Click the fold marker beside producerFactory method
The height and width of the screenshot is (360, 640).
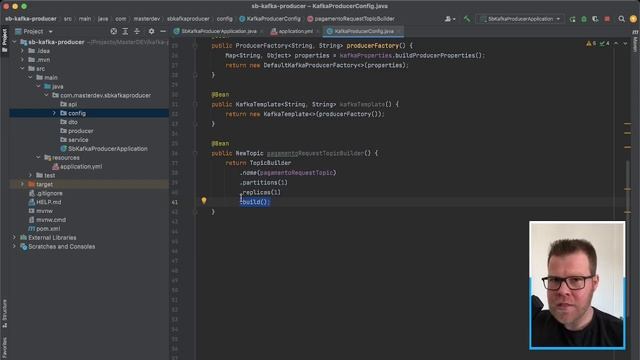tap(195, 46)
